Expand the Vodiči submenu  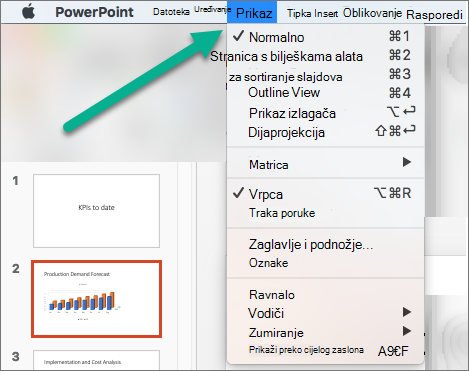pos(325,313)
